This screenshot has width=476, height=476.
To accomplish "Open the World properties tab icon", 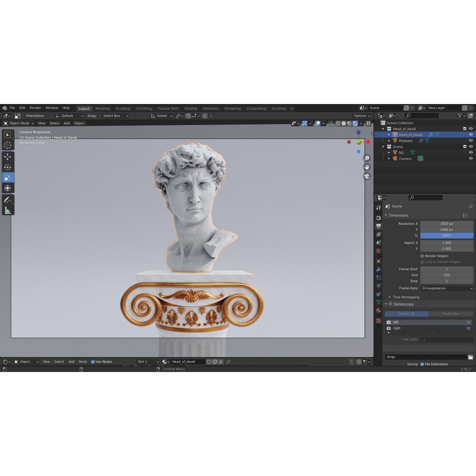I will (379, 251).
